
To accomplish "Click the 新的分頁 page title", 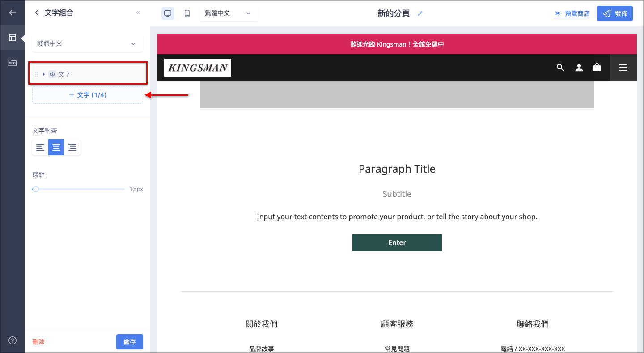I will tap(394, 13).
